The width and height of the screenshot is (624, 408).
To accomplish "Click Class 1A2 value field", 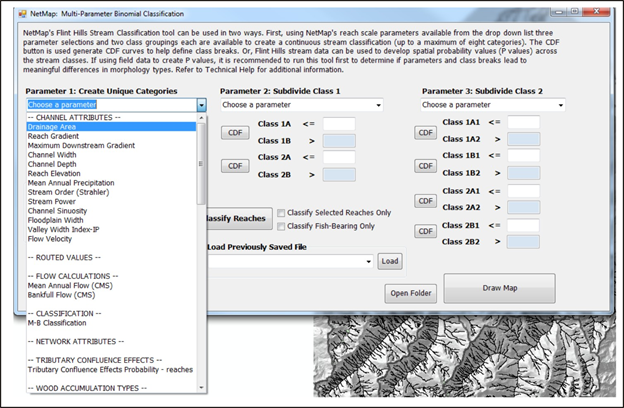I will click(x=524, y=139).
